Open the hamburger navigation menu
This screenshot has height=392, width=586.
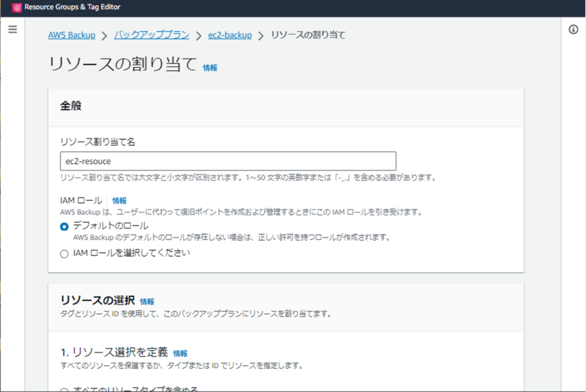tap(13, 29)
